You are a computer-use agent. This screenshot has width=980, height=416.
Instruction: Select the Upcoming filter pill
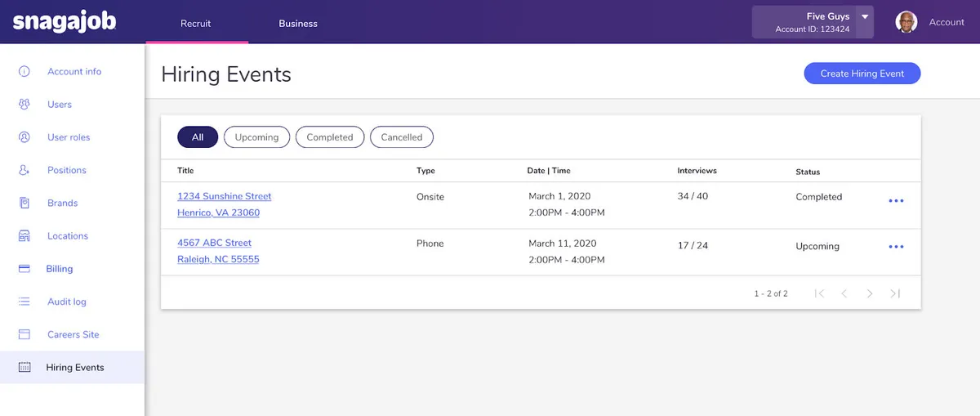[x=256, y=137]
